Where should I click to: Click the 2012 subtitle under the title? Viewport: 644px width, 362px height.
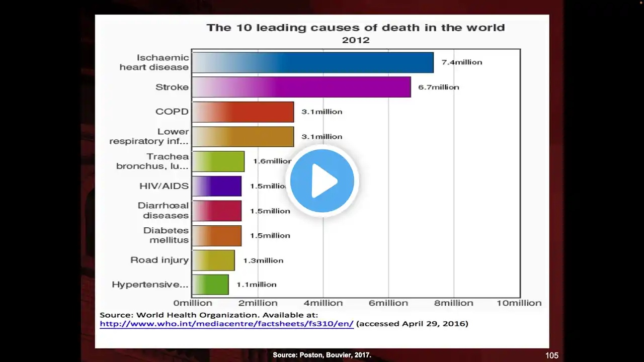click(356, 40)
